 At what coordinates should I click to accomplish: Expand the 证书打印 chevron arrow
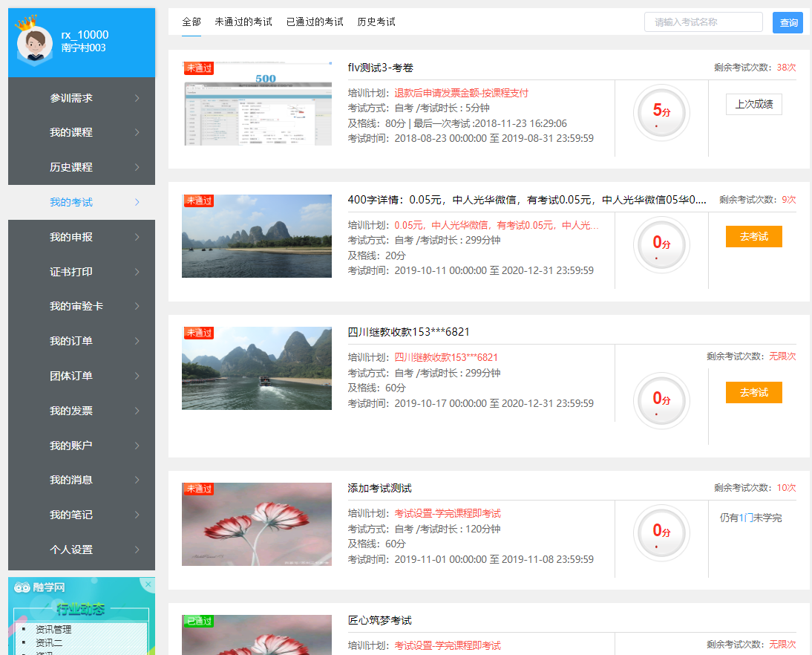point(137,272)
